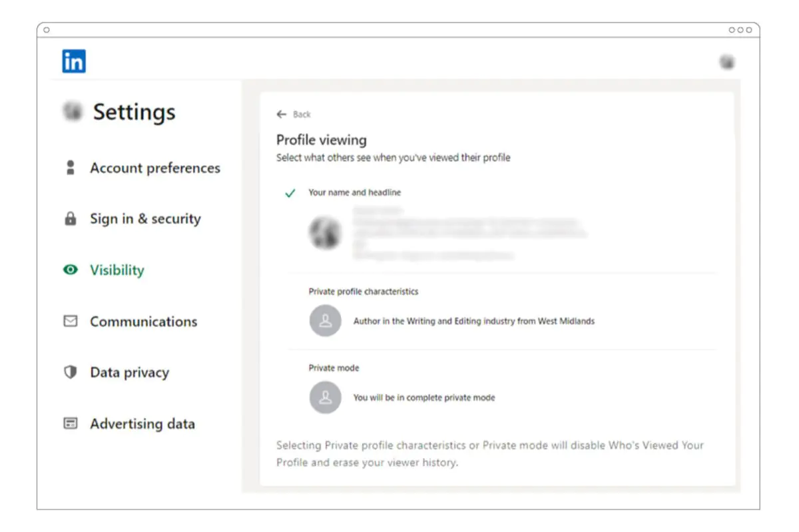Image resolution: width=799 pixels, height=532 pixels.
Task: Select the Advertising data card icon
Action: point(70,424)
